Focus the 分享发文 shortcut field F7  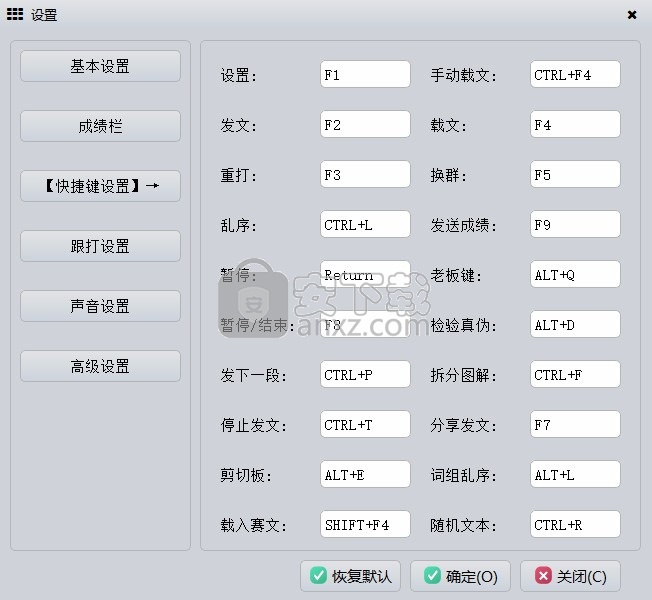(x=575, y=424)
